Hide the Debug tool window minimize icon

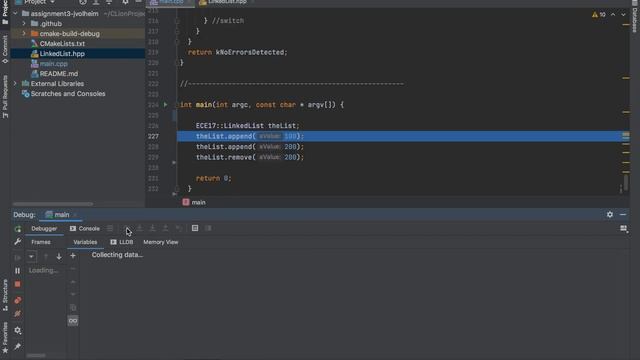623,214
